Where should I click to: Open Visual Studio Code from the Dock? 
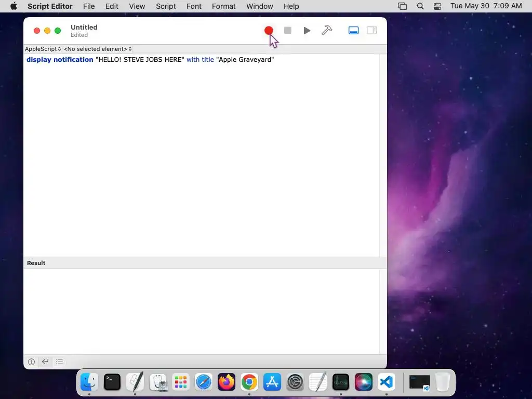click(x=387, y=382)
